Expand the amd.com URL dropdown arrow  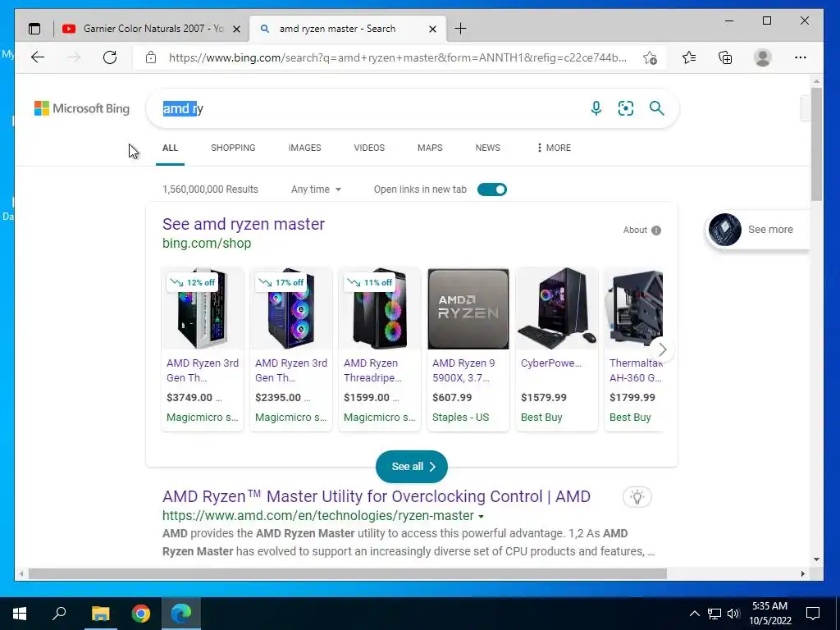tap(481, 517)
